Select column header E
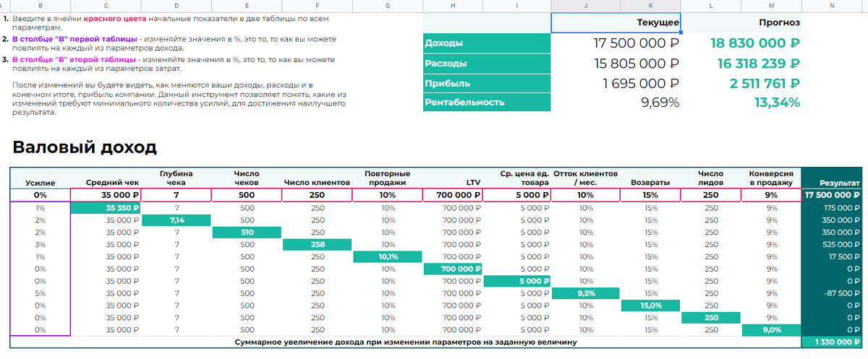The image size is (868, 359). (247, 6)
